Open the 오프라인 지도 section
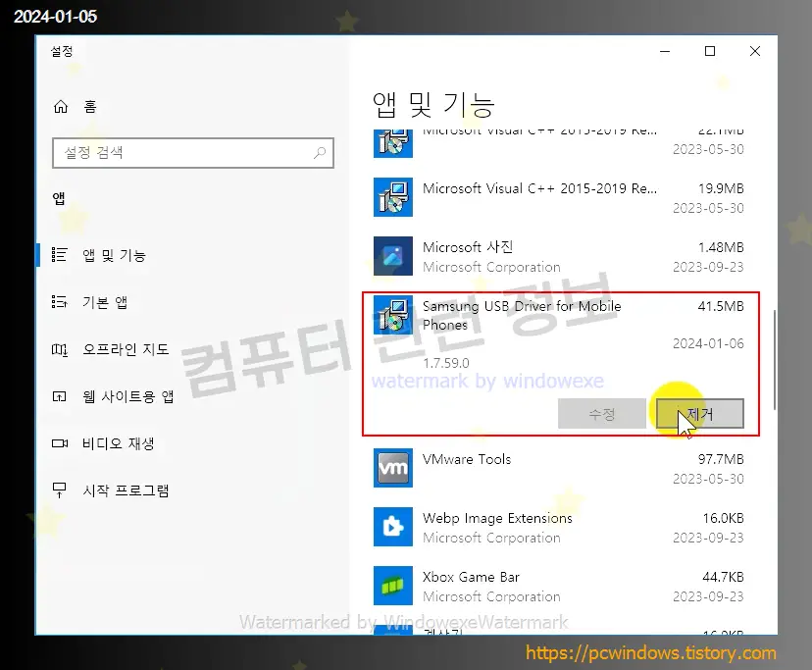 click(x=126, y=350)
